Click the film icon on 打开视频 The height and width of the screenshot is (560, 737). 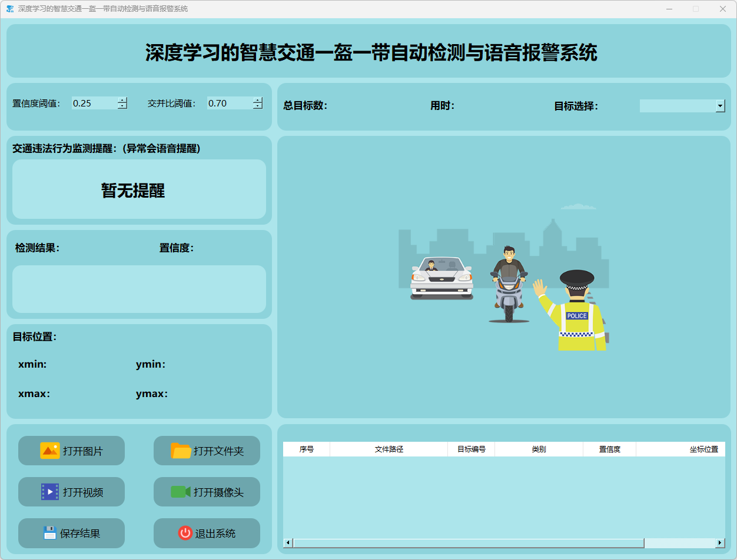pos(50,492)
